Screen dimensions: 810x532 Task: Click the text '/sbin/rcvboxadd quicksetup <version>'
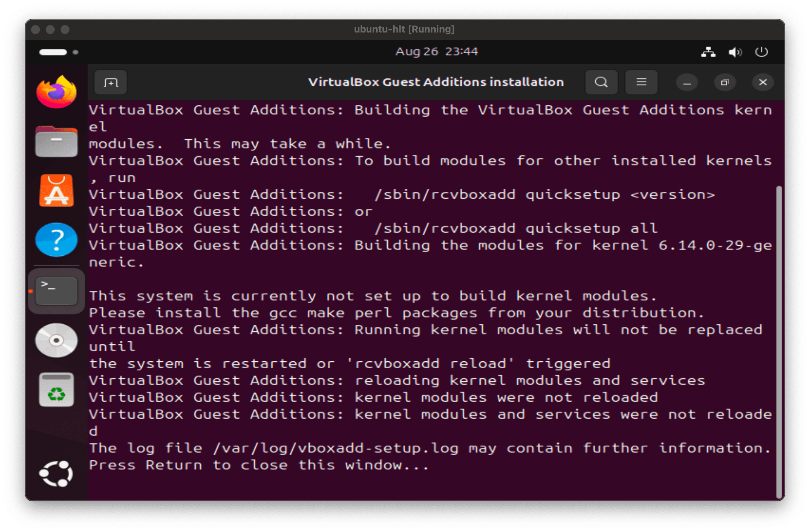click(545, 195)
